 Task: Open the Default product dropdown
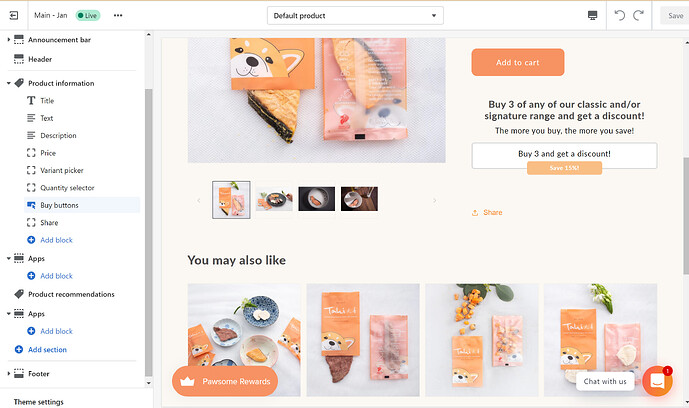pos(355,16)
